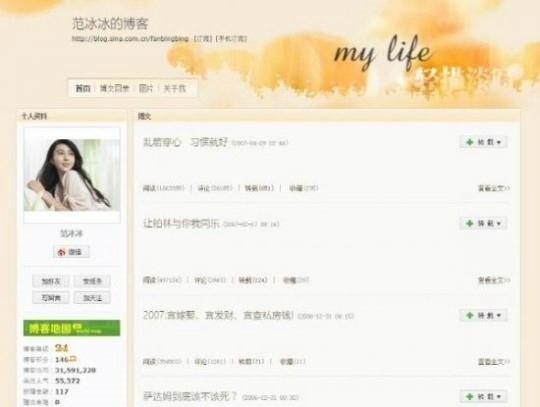
Task: Click the 发纸条 button to send a note
Action: tap(92, 281)
